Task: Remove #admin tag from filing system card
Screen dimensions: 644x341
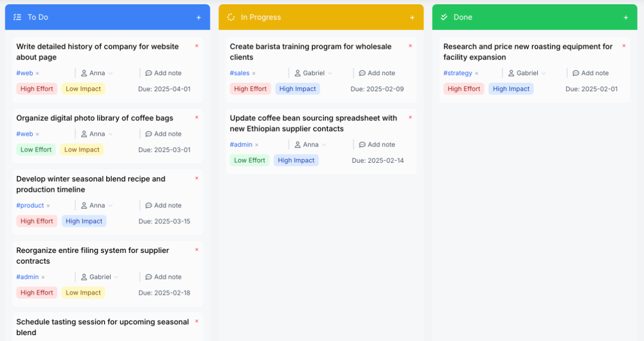Action: (43, 277)
